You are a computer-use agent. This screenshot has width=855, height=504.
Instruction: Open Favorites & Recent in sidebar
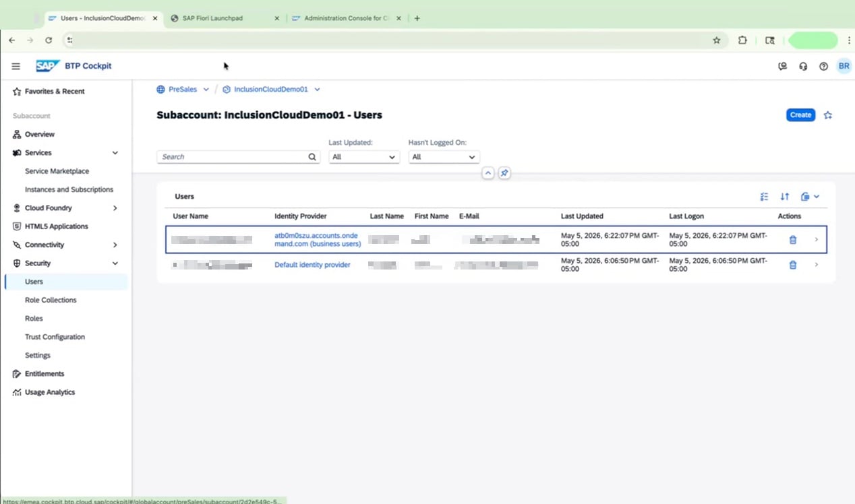point(55,92)
